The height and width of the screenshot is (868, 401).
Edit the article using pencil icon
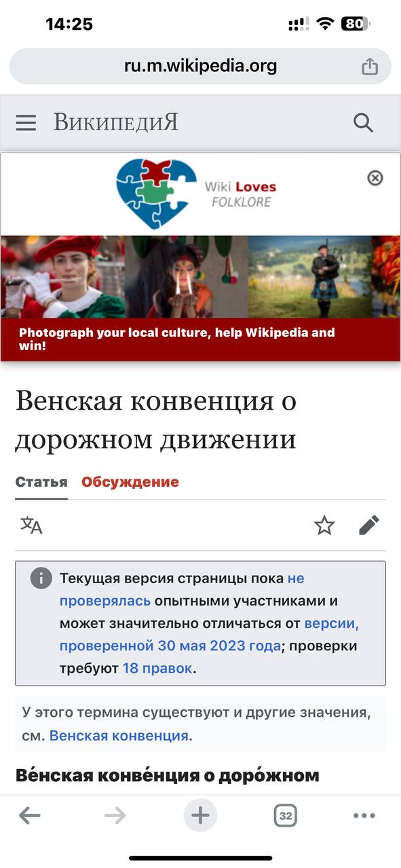point(369,525)
